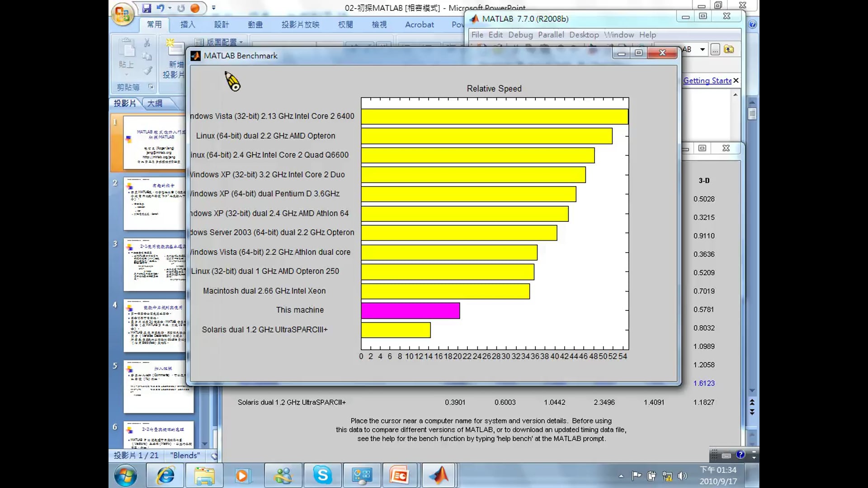This screenshot has height=488, width=868.
Task: Open PowerPoint help question mark icon
Action: (x=752, y=24)
